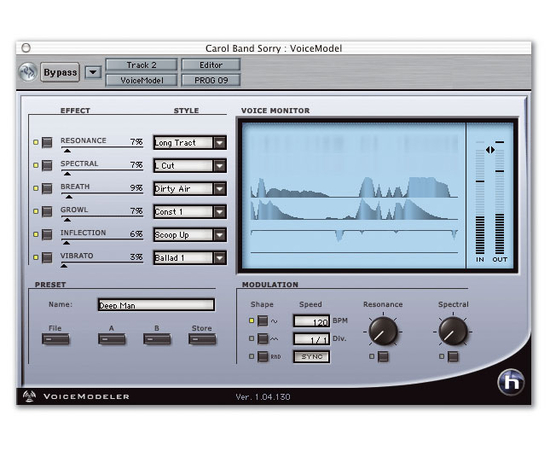Click the 1/1 Div. field
The image size is (550, 450).
point(311,339)
